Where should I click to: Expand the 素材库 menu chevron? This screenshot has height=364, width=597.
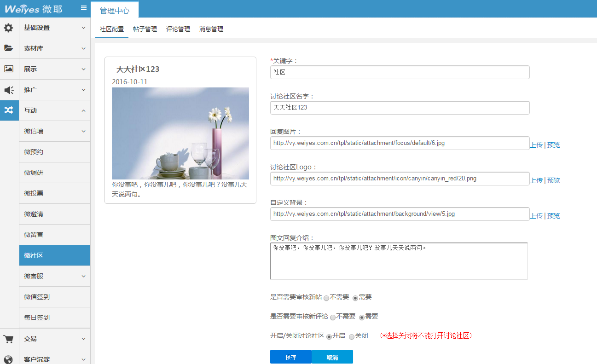click(x=83, y=48)
